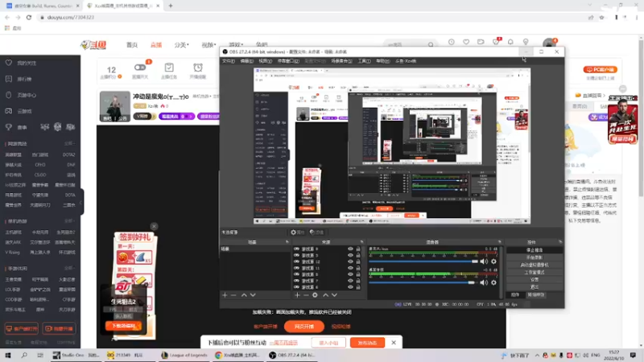Click the Douyu lightbulb icon in header
Screen dimensions: 644x362
(526, 42)
